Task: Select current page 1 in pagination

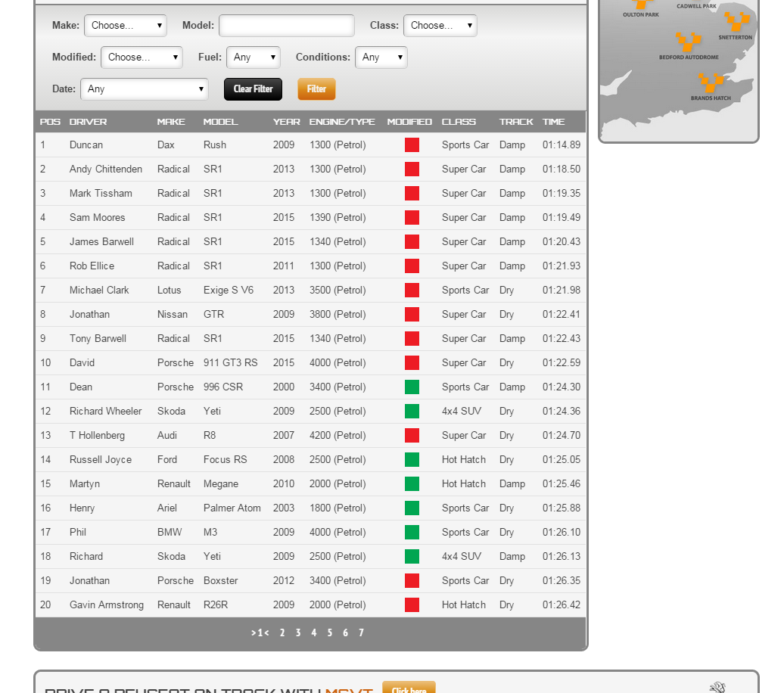Action: (x=260, y=633)
